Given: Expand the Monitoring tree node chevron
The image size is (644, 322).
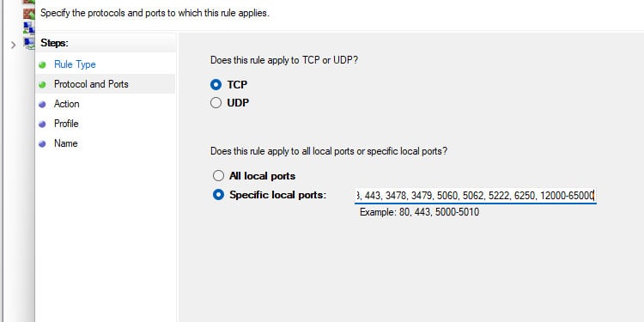Looking at the screenshot, I should (13, 45).
